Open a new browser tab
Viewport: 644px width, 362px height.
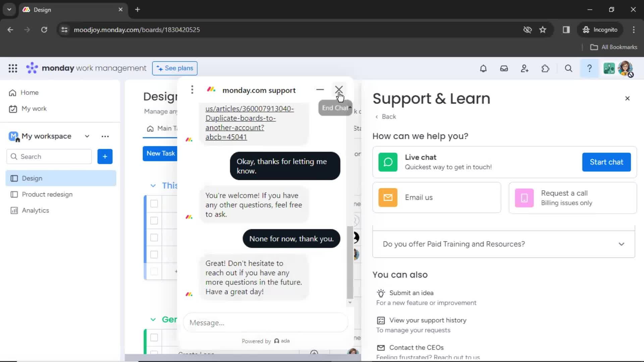[138, 9]
